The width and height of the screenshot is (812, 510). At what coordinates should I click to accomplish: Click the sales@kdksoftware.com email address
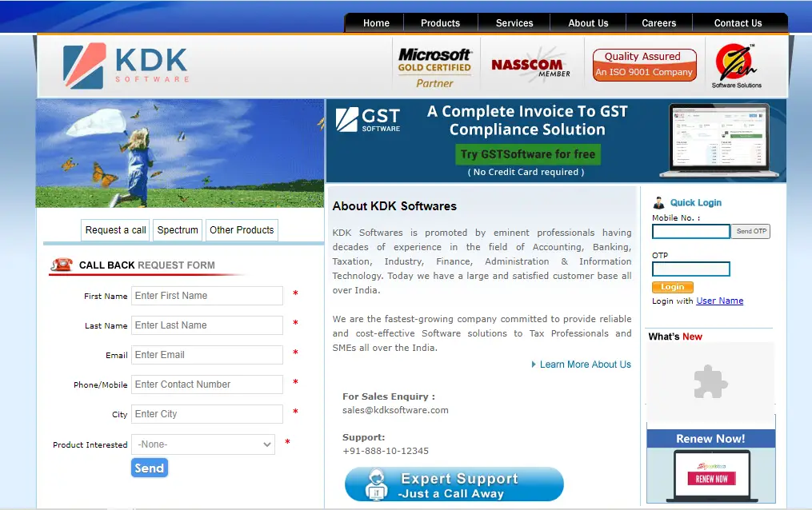(x=395, y=410)
